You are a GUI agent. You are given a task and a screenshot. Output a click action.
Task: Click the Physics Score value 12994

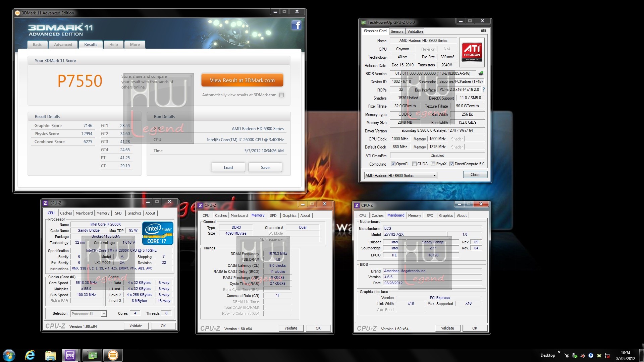point(87,134)
